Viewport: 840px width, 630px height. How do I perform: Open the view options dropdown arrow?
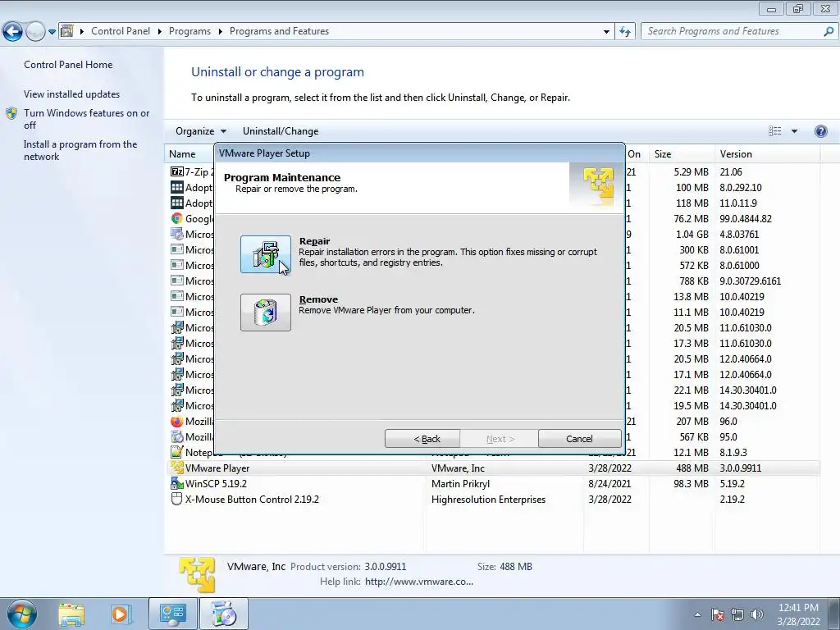point(794,131)
